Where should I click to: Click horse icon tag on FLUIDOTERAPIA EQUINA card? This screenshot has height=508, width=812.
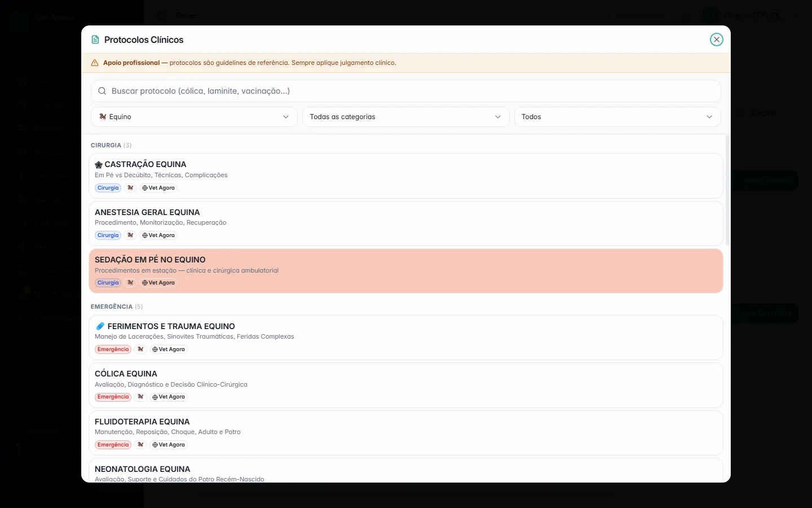(x=140, y=445)
